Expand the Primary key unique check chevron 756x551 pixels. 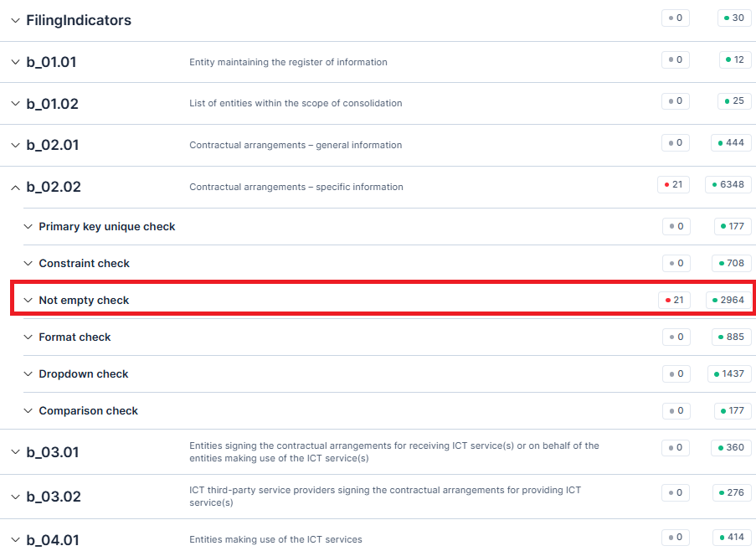point(28,227)
